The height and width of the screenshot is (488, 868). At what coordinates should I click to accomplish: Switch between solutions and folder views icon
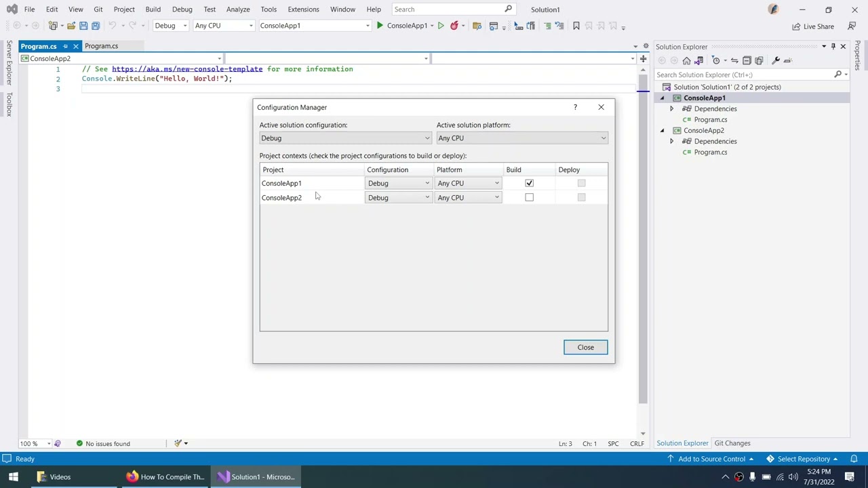[x=699, y=60]
